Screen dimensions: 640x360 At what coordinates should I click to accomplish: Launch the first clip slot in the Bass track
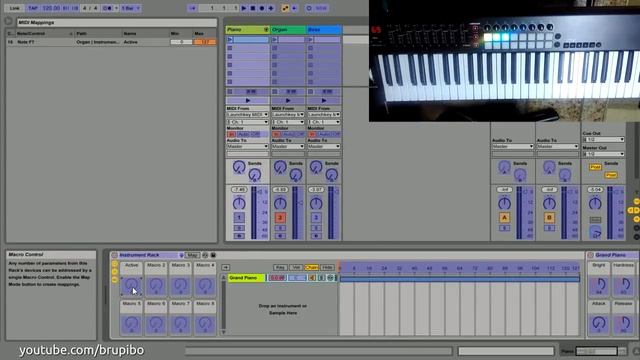pyautogui.click(x=311, y=40)
